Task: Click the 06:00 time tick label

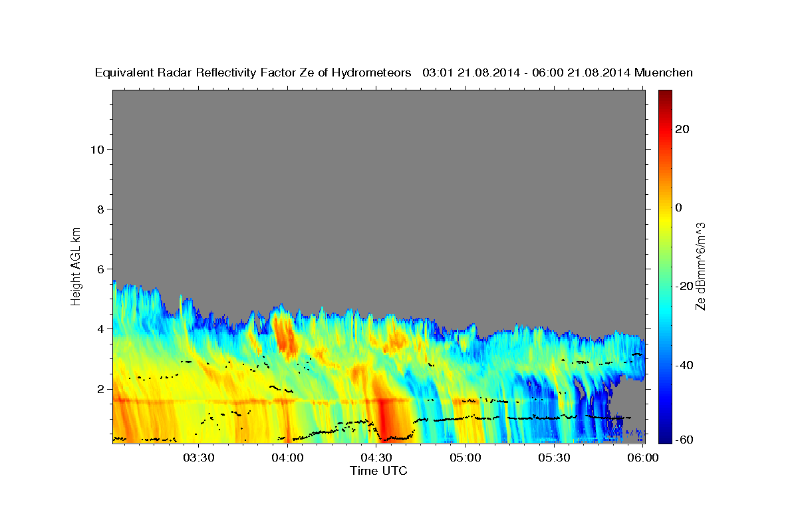Action: [643, 457]
